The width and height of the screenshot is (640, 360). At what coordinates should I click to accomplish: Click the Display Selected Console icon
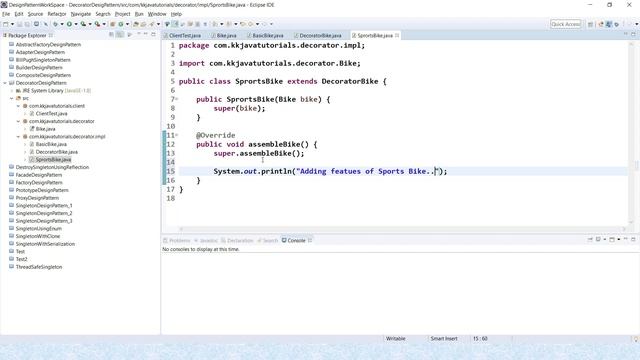tap(598, 239)
